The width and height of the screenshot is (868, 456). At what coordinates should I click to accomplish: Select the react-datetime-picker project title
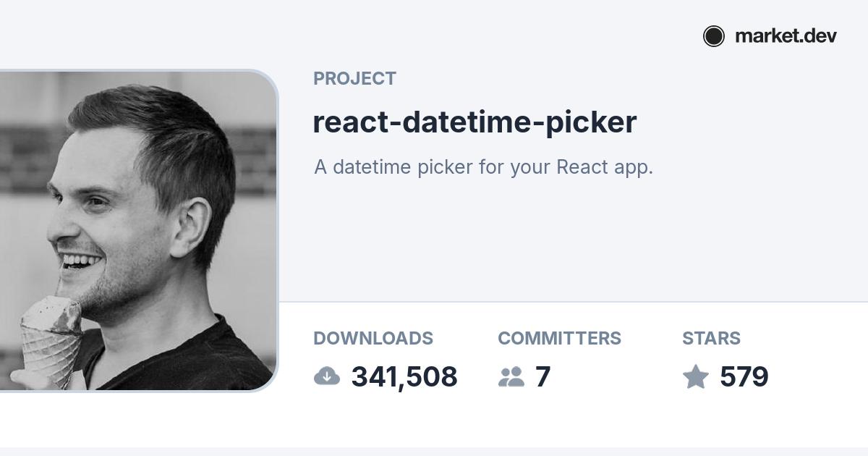tap(475, 122)
